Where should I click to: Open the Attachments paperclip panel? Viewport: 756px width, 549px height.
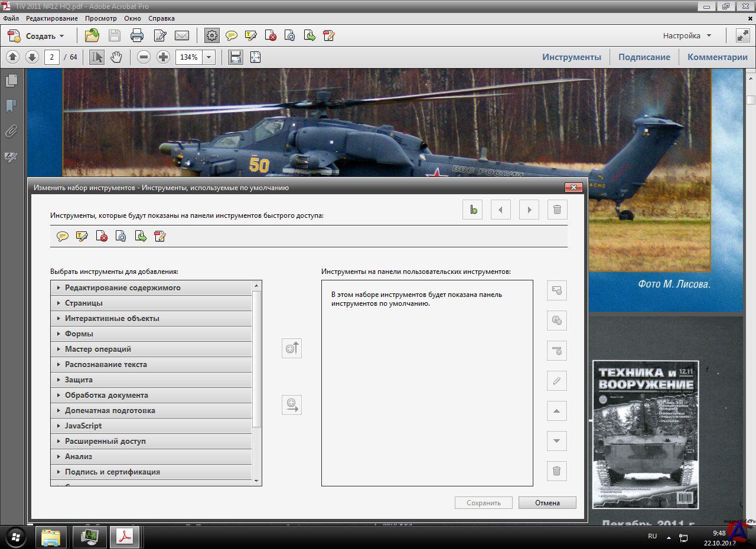[x=11, y=131]
